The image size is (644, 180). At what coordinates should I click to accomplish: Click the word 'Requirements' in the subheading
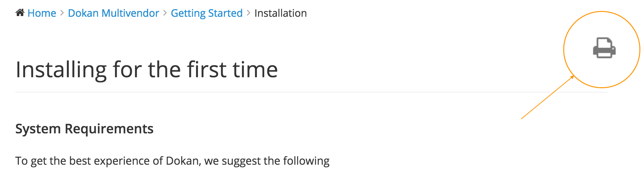tap(109, 129)
